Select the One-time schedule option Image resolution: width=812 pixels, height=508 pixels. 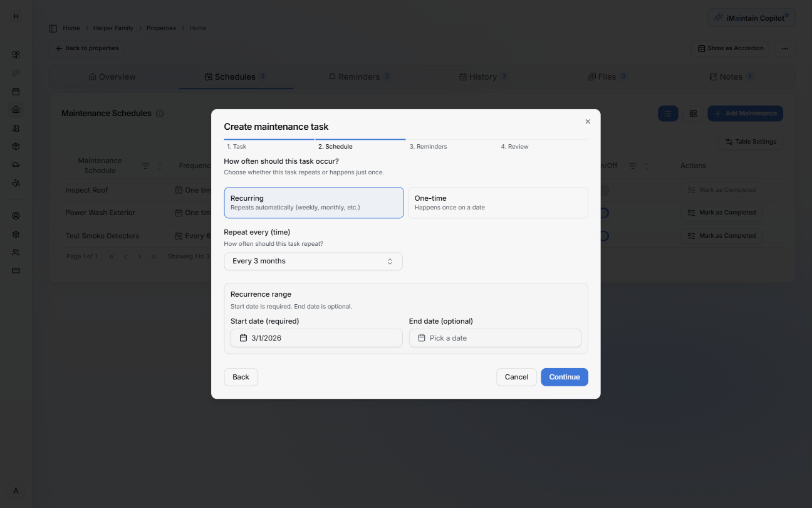[498, 202]
